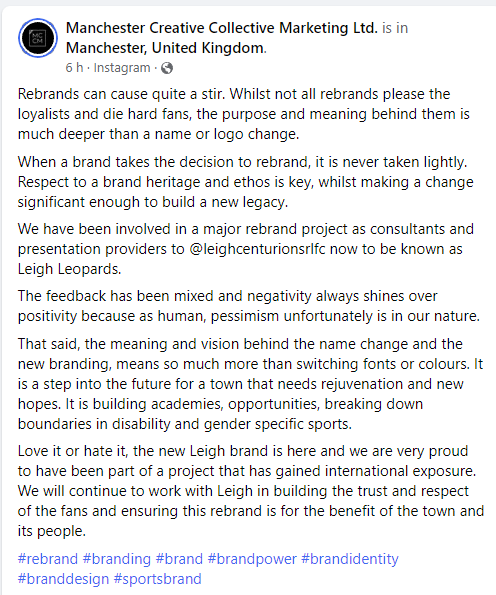Follow the #brand hashtag link
Viewport: 496px width, 595px height.
point(179,559)
